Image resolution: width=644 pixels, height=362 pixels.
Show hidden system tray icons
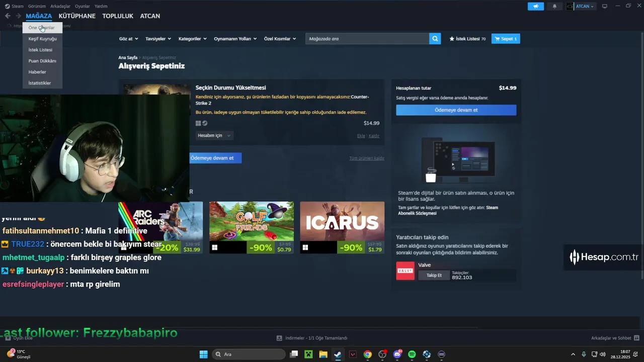573,354
